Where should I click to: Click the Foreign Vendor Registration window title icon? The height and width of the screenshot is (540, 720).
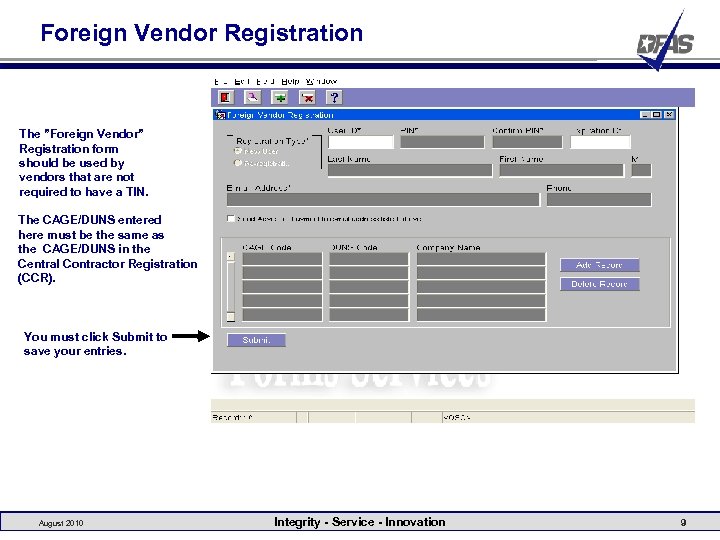(220, 115)
